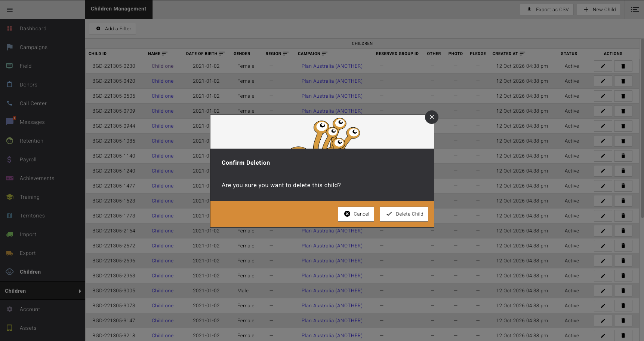Image resolution: width=644 pixels, height=341 pixels.
Task: Click the Child ID column header
Action: point(98,54)
